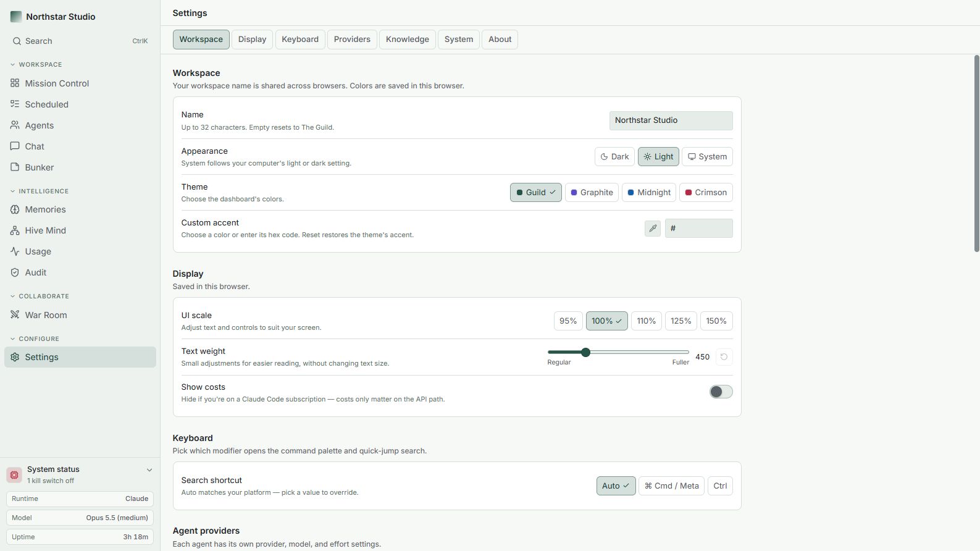
Task: Click the Guild theme color swatch
Action: tap(520, 193)
